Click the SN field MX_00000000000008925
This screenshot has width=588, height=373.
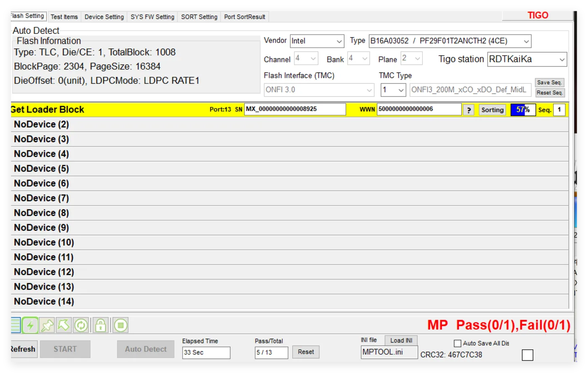(x=295, y=109)
